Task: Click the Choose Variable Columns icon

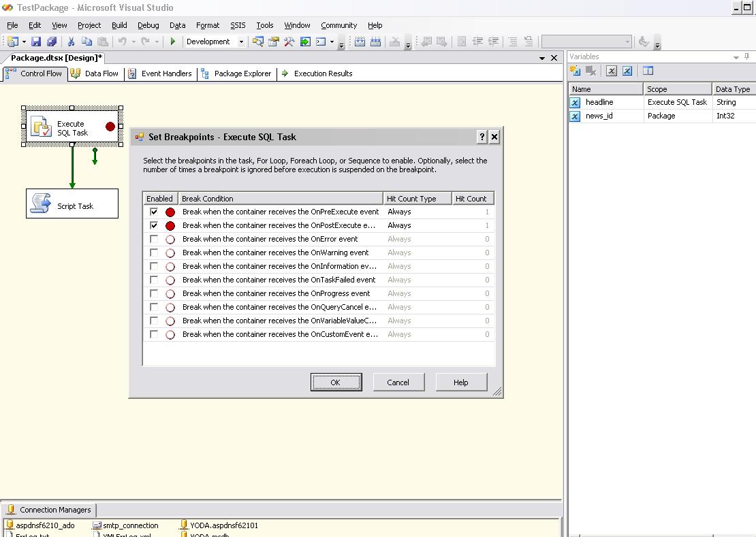Action: click(x=648, y=71)
